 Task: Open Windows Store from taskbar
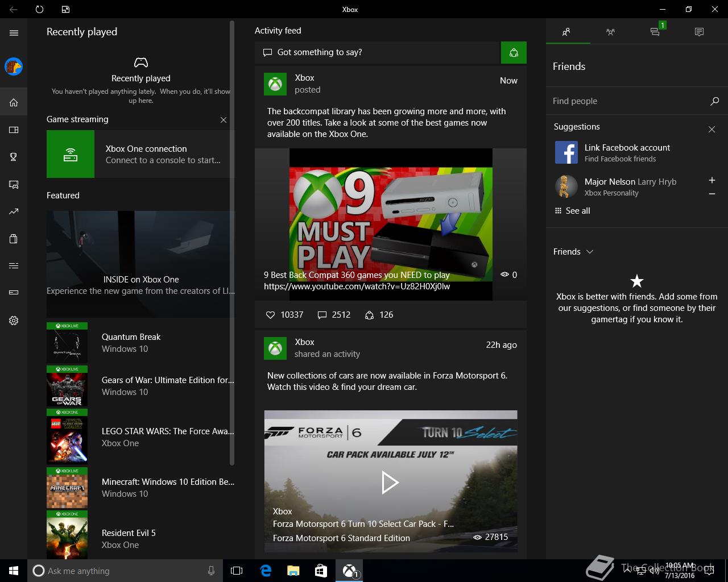pos(321,571)
